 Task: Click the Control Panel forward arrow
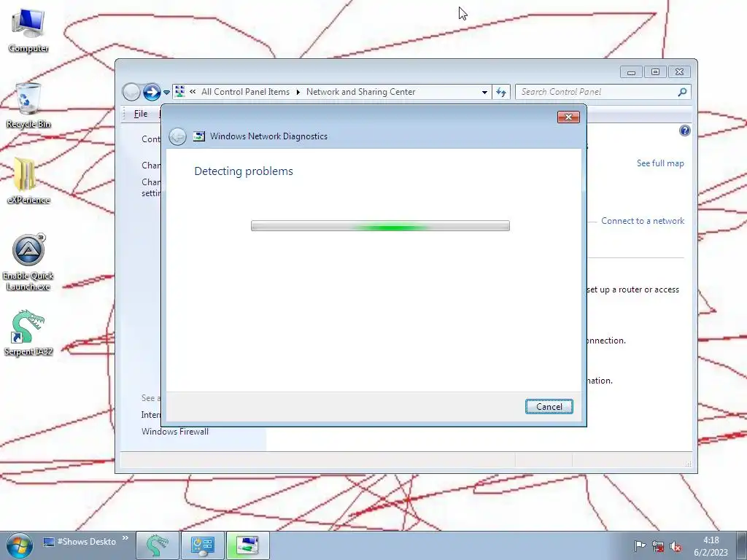point(152,92)
